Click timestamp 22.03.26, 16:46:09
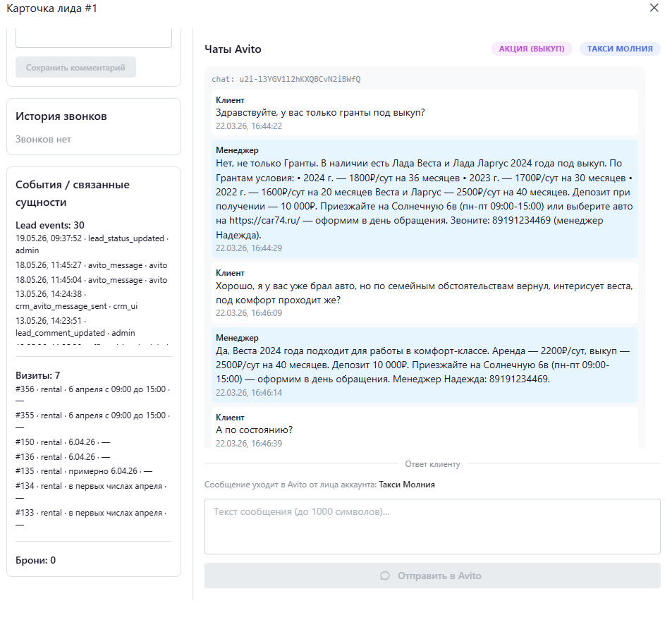The image size is (672, 620). [249, 313]
